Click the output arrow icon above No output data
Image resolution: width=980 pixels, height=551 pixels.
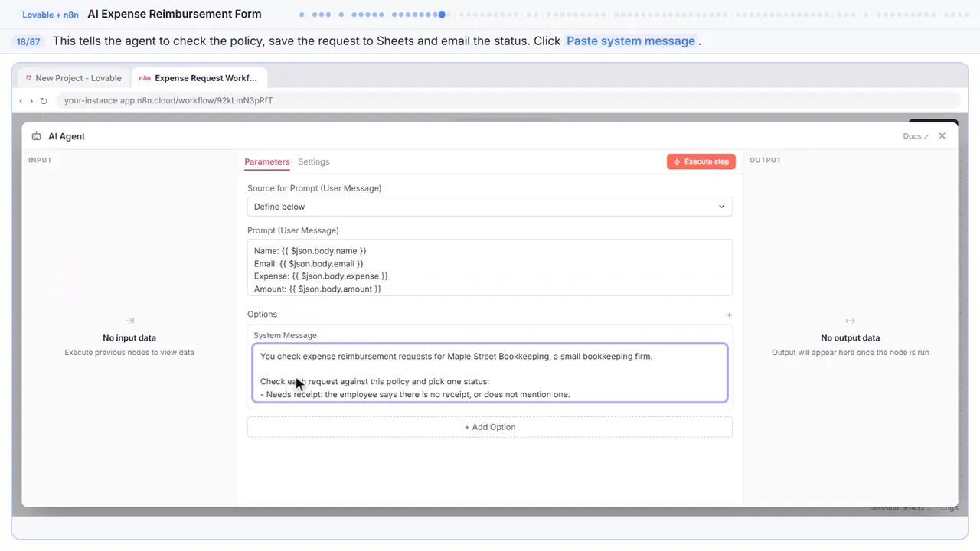pos(850,321)
